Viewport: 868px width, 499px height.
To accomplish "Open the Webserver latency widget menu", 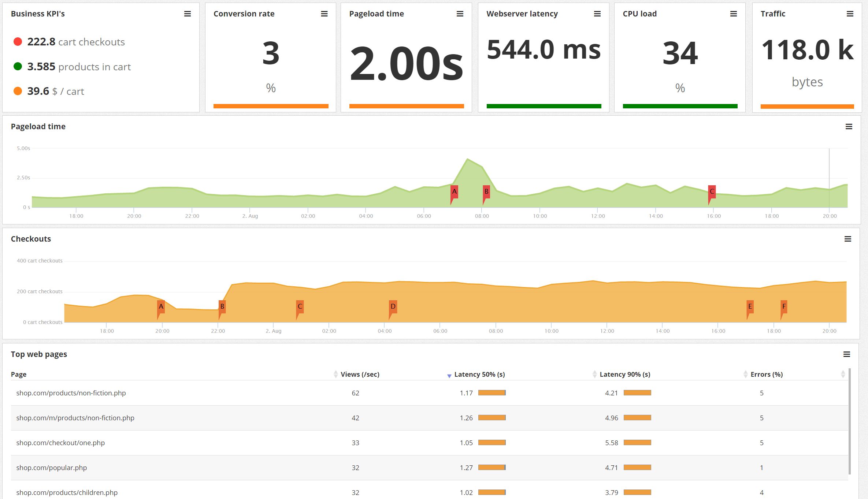I will [x=597, y=14].
